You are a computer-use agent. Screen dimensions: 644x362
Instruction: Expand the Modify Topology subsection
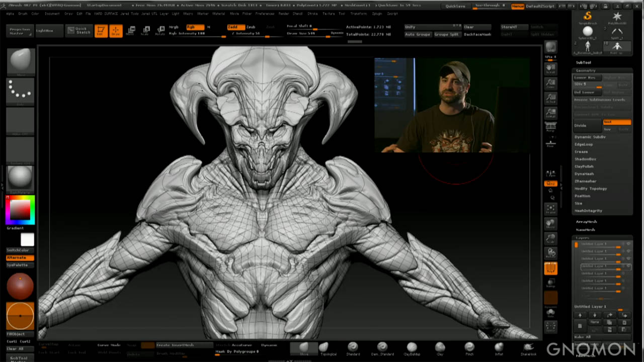tap(591, 189)
